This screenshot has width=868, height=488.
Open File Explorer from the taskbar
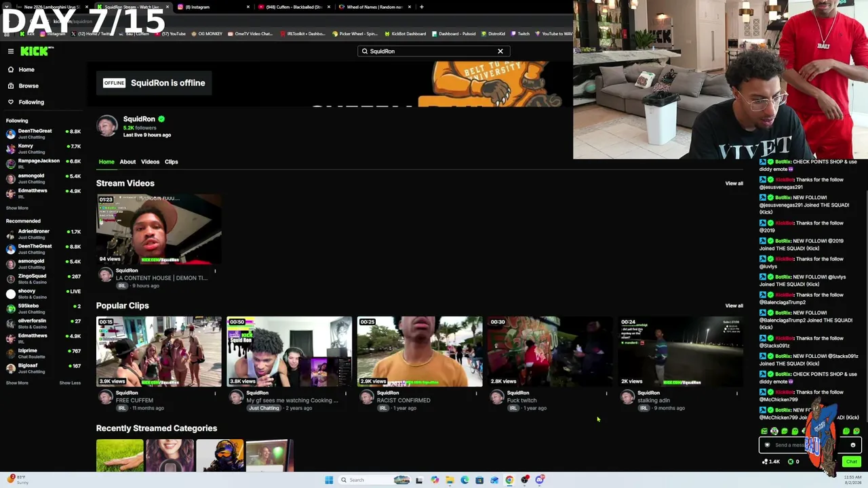(450, 480)
